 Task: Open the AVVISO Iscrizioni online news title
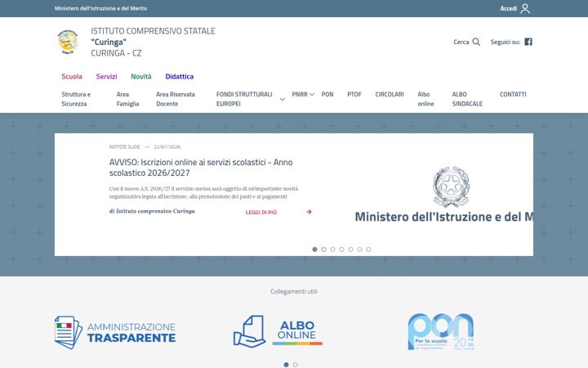tap(201, 168)
